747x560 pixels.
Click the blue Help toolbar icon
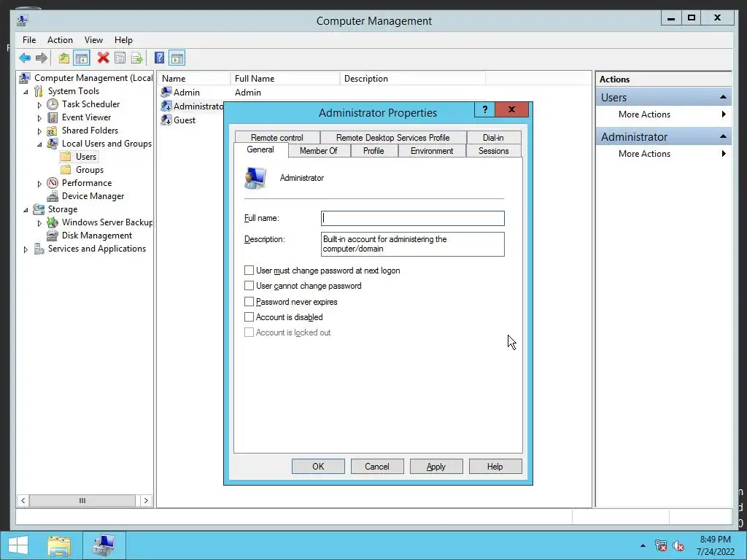[160, 58]
